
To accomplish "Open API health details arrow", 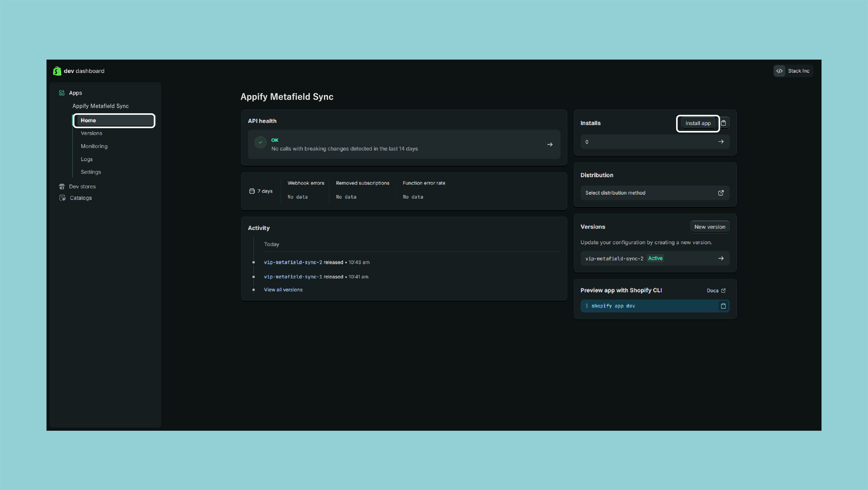I will coord(550,144).
